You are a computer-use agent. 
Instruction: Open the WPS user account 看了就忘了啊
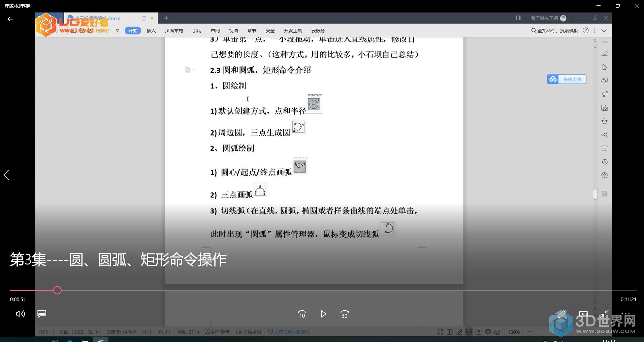548,18
